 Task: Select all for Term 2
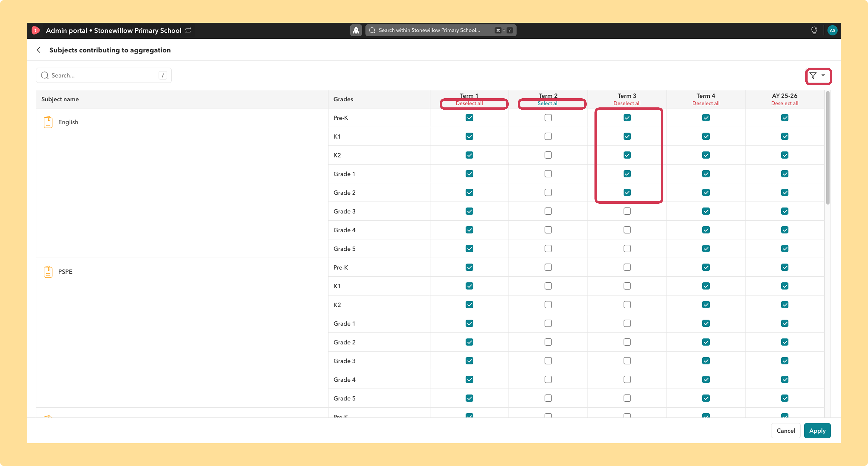(548, 103)
